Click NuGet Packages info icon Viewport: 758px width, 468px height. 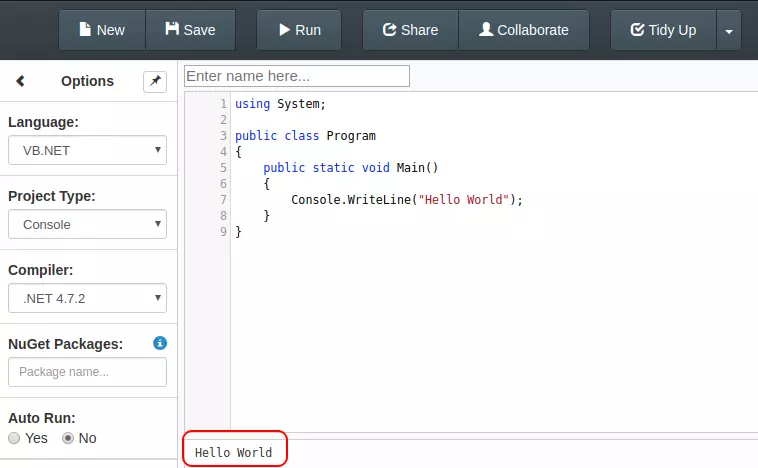tap(159, 343)
